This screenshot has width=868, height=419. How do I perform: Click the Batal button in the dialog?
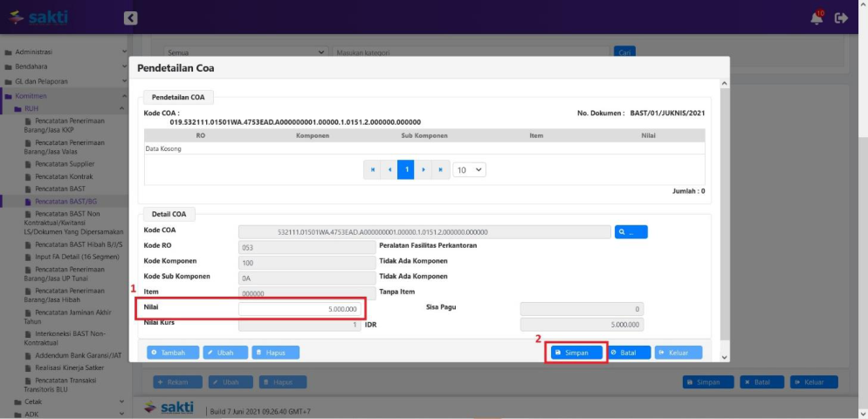pos(628,353)
